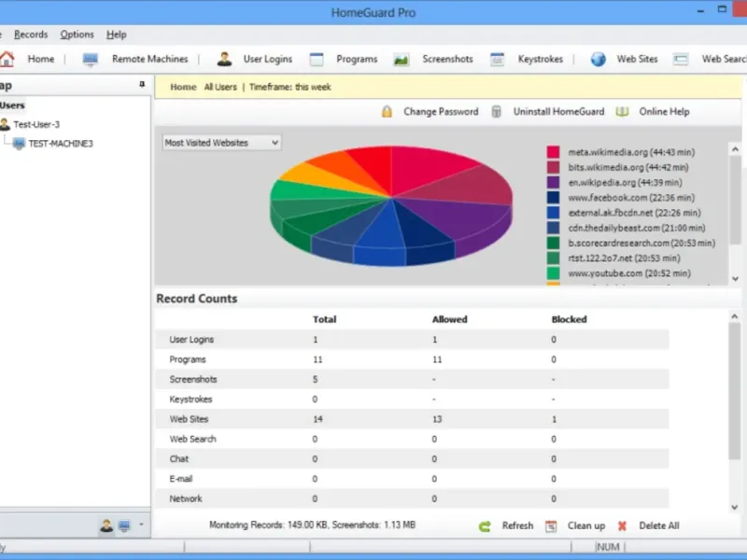Viewport: 747px width, 560px height.
Task: Toggle machines view icon at sidebar bottom
Action: click(124, 525)
